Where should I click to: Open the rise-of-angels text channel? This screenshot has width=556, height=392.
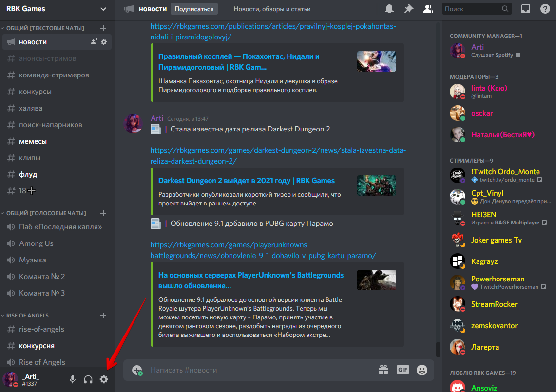(x=57, y=329)
